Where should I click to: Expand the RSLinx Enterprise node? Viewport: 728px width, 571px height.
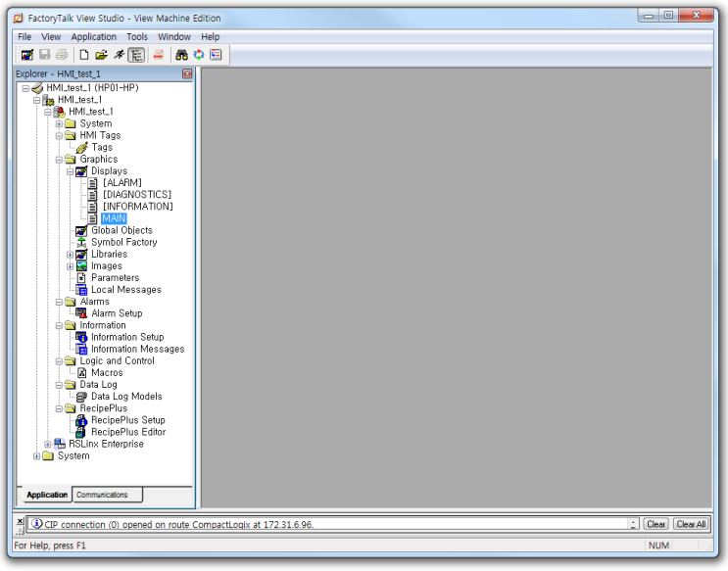tap(48, 445)
